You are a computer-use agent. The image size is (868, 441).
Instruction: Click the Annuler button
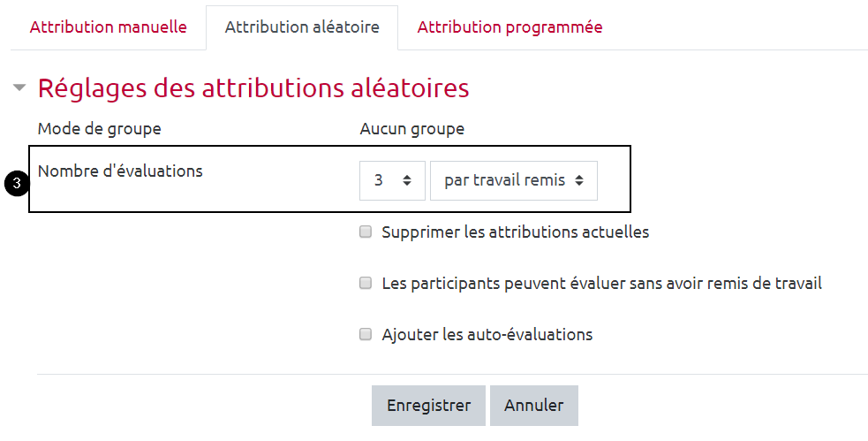tap(533, 406)
